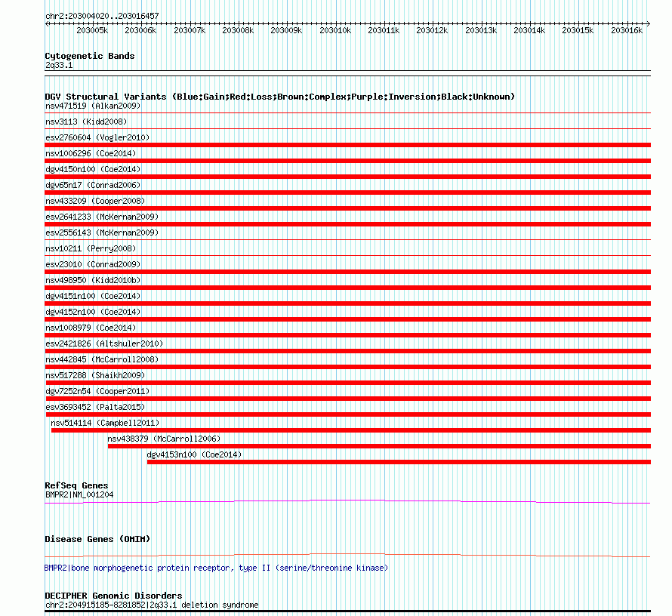Select the dgv4153n100 (Coe2014) variant label
Screen dimensions: 672x616
point(194,454)
